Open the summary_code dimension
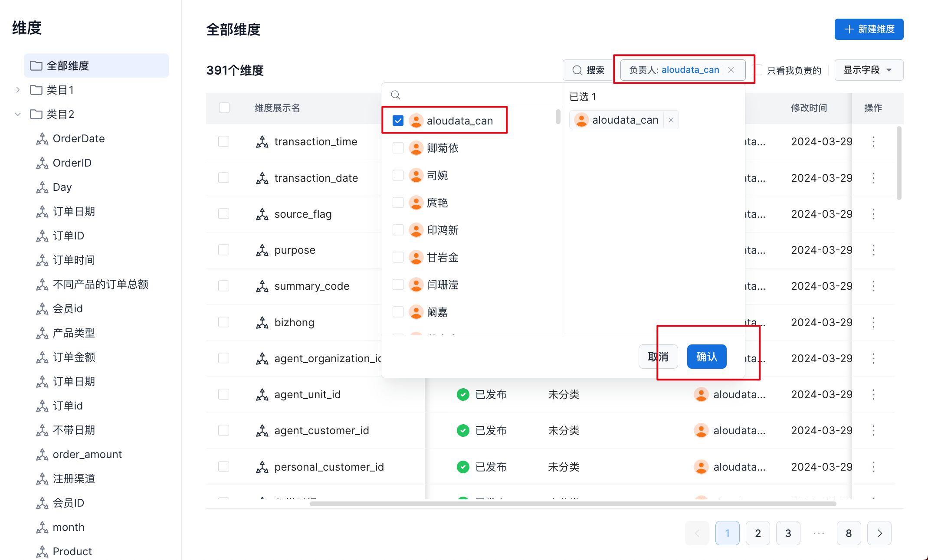The width and height of the screenshot is (928, 560). [312, 286]
